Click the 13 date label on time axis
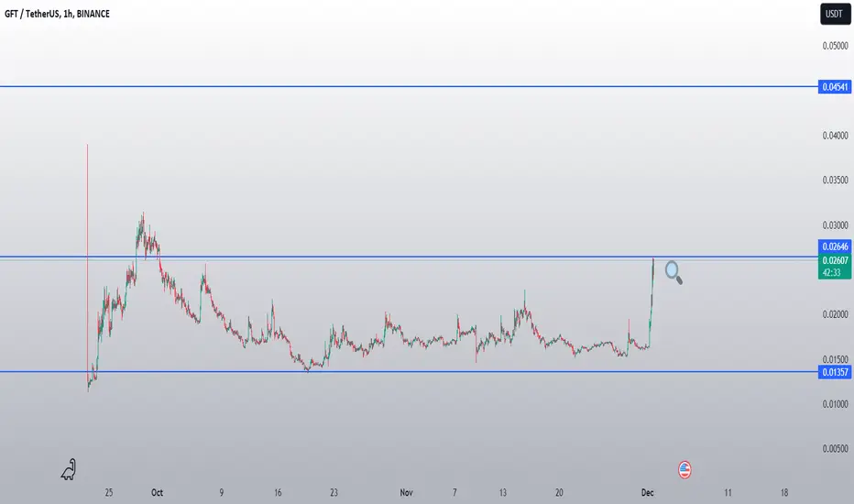The width and height of the screenshot is (854, 504). [503, 493]
